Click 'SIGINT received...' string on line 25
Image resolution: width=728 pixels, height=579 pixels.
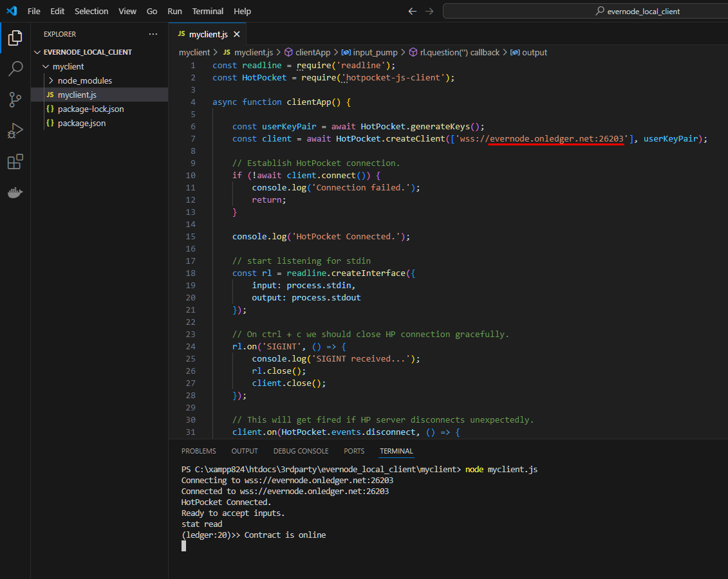pyautogui.click(x=360, y=358)
